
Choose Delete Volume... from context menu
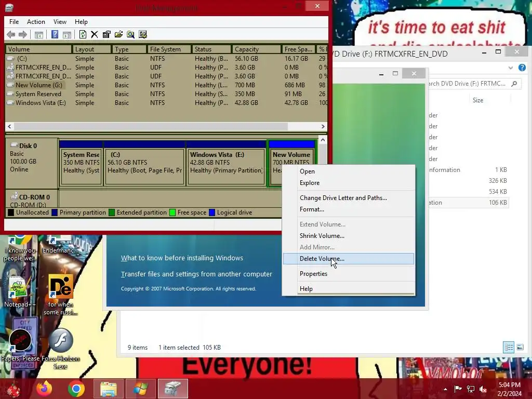tap(349, 259)
